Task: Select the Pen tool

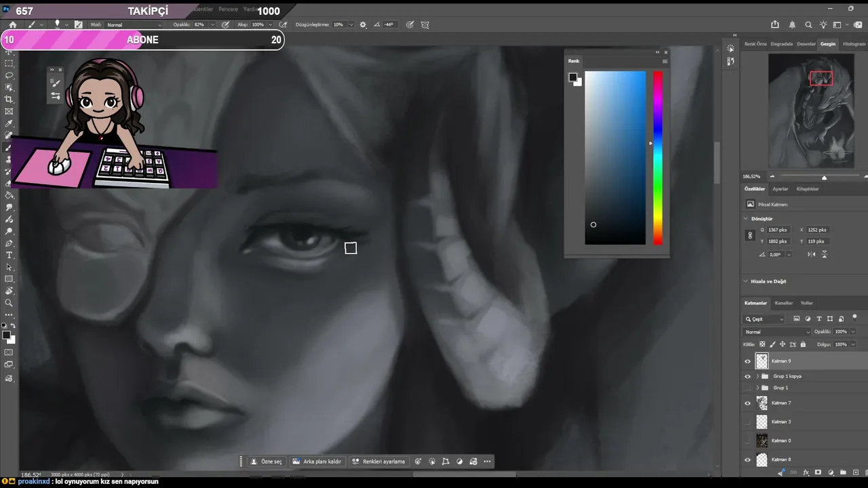Action: (x=9, y=243)
